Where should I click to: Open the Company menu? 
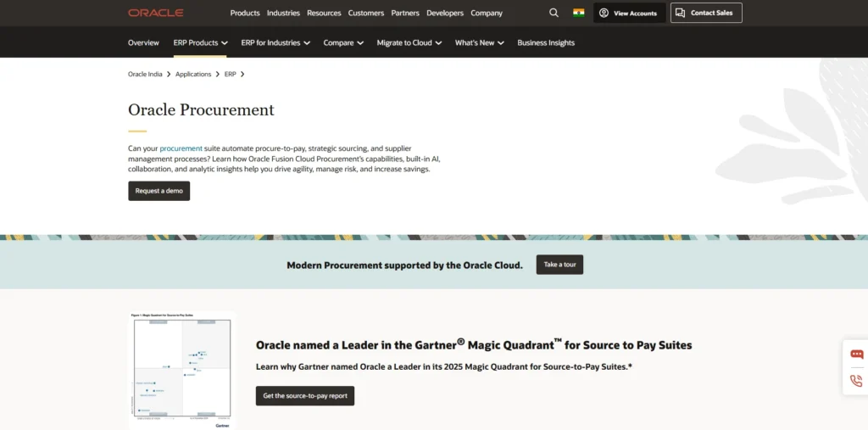pyautogui.click(x=487, y=13)
